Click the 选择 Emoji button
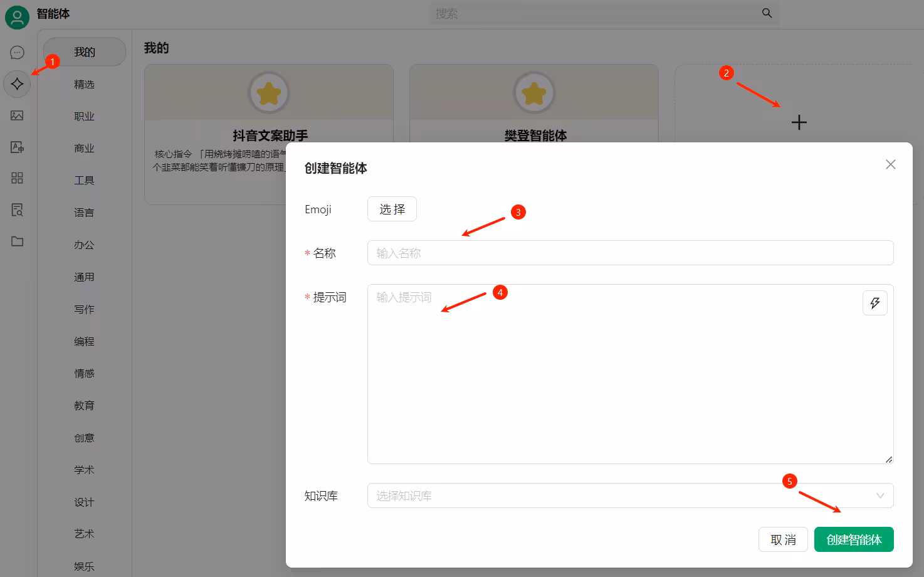The width and height of the screenshot is (924, 577). pyautogui.click(x=392, y=209)
